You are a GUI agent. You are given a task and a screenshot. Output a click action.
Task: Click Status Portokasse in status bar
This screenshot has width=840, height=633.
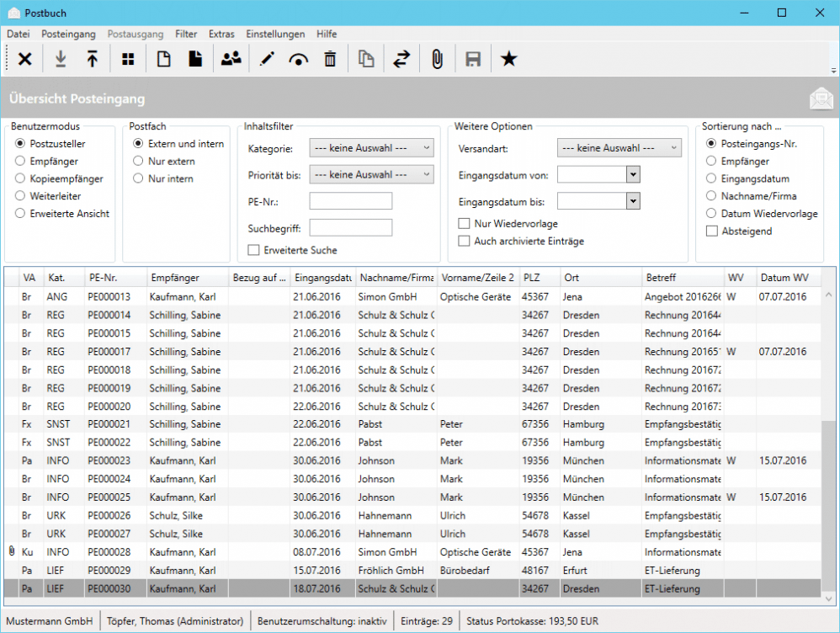(x=532, y=621)
